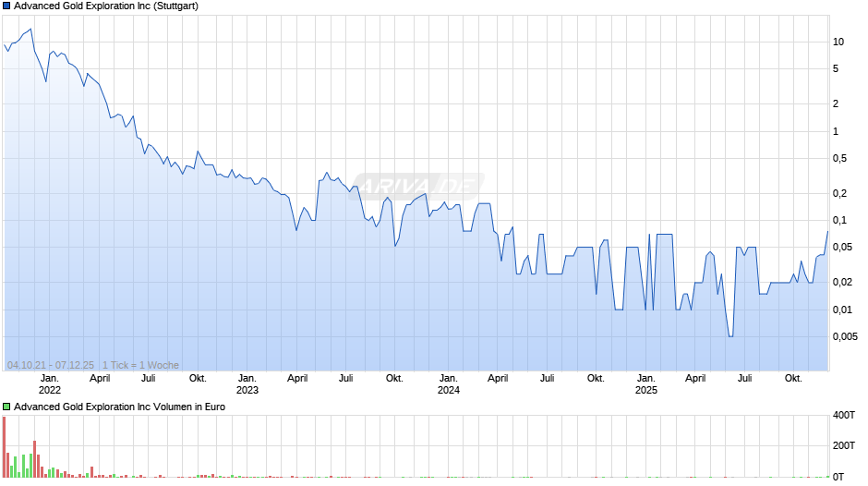Click the 'Advanced Gold Exploration Inc Volumen in Euro' label
The height and width of the screenshot is (486, 868).
[119, 407]
